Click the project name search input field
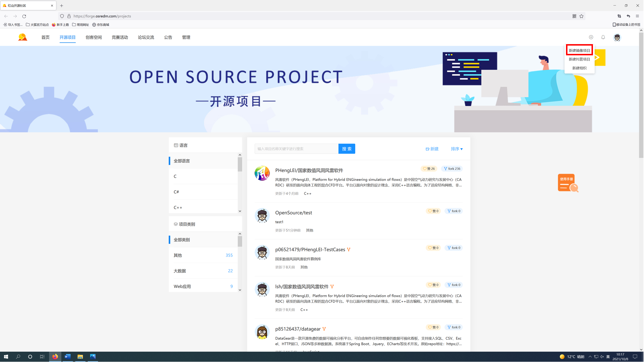Viewport: 644px width, 362px height. pyautogui.click(x=296, y=149)
